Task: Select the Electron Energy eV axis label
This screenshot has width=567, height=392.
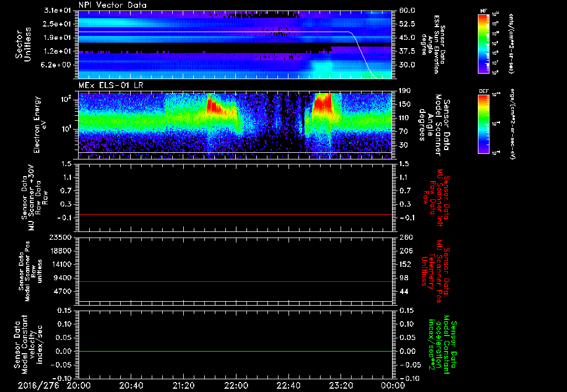Action: click(x=40, y=125)
